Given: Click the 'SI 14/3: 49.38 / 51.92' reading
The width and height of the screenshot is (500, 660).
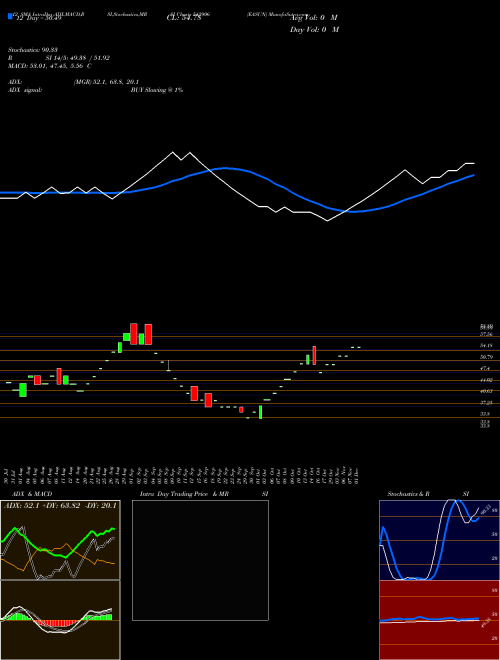Looking at the screenshot, I should click(78, 58).
